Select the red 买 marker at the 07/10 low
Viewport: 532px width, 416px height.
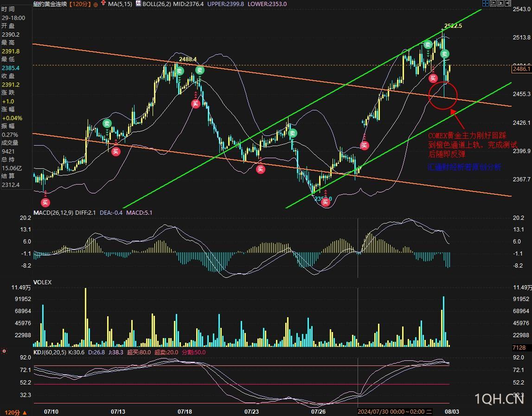point(45,203)
